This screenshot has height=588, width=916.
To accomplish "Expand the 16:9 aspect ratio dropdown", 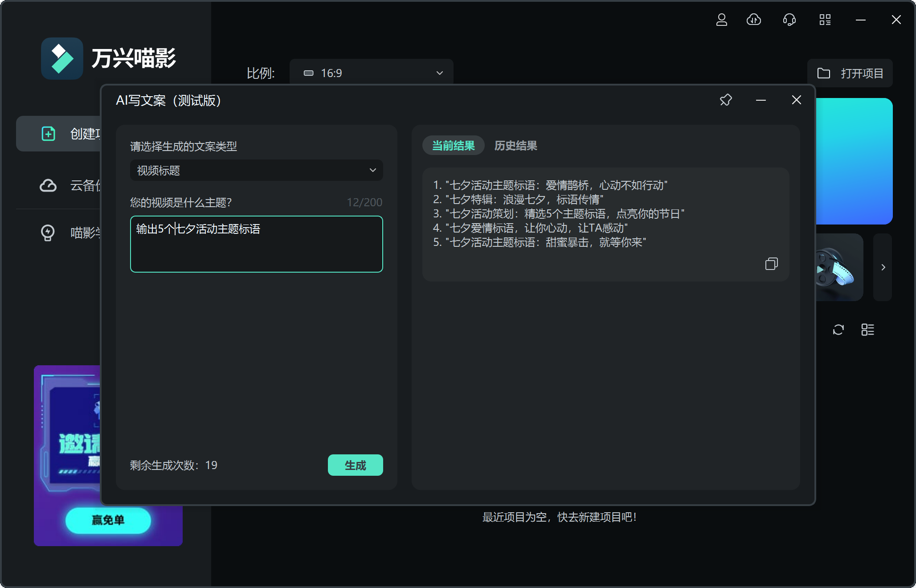I will coord(371,73).
